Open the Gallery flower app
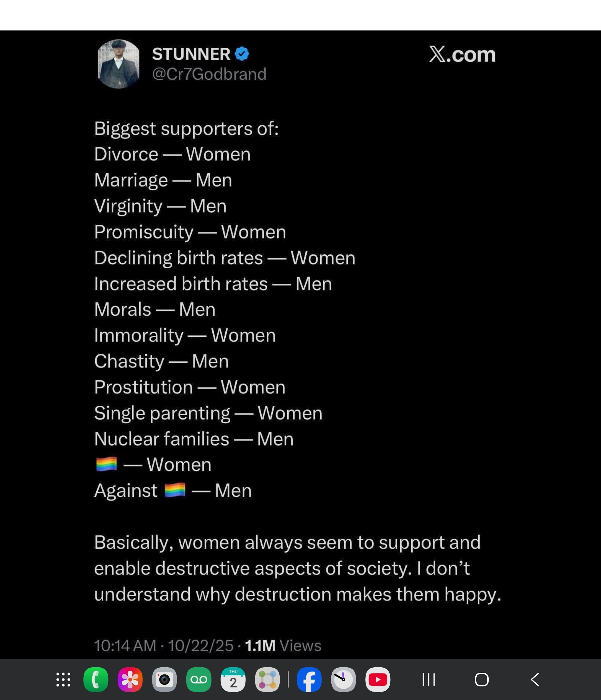Viewport: 601px width, 700px height. 130,679
